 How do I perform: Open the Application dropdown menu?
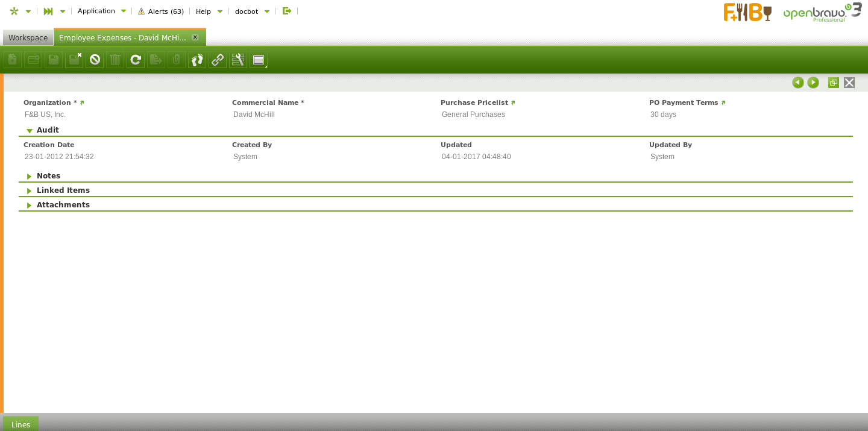101,11
